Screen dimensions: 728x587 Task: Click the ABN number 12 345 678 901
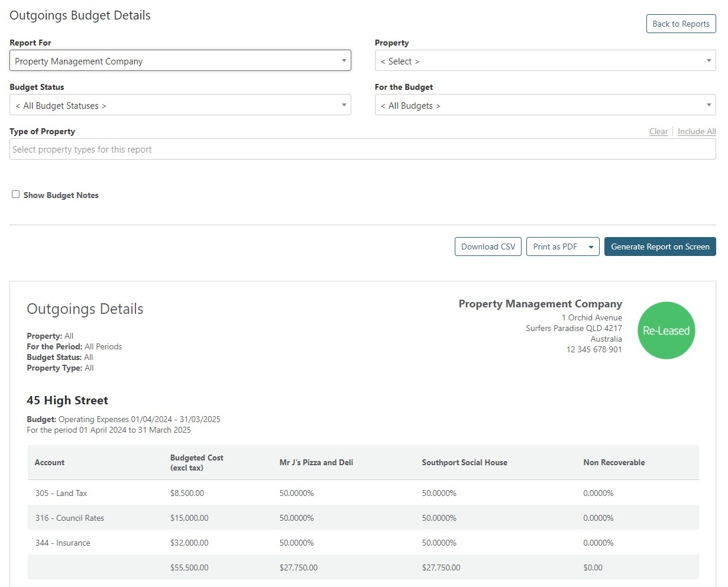[594, 349]
